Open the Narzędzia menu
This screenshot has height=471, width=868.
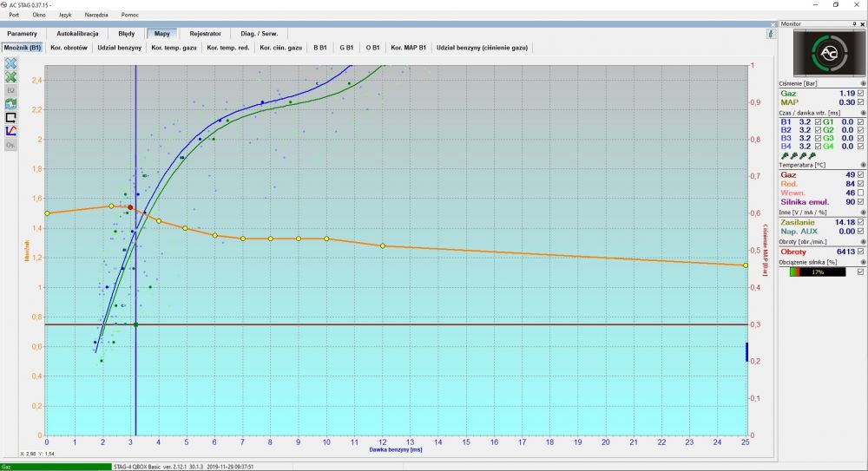96,15
